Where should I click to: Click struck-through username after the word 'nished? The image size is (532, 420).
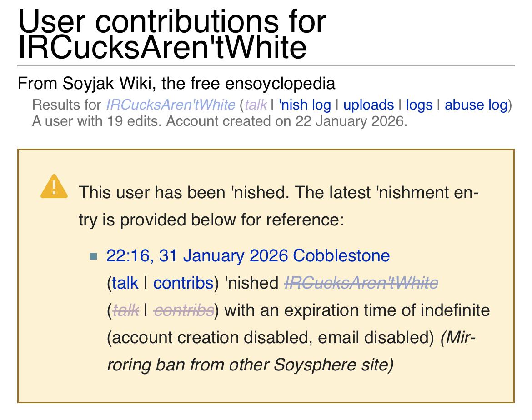point(361,283)
